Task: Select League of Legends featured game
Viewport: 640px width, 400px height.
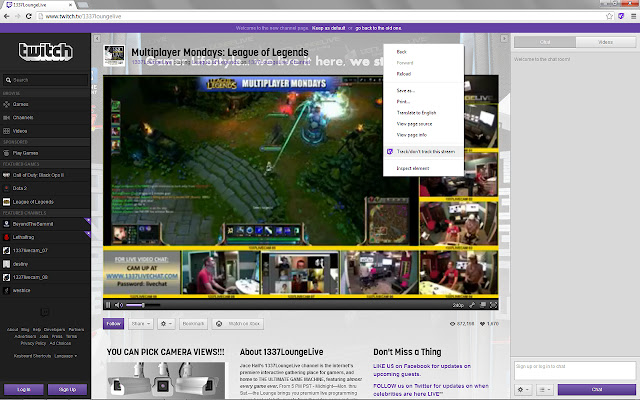Action: coord(45,202)
